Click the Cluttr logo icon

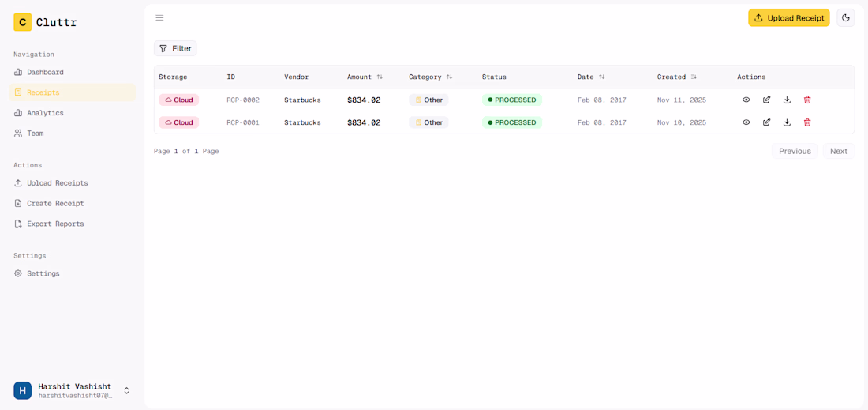(x=23, y=22)
